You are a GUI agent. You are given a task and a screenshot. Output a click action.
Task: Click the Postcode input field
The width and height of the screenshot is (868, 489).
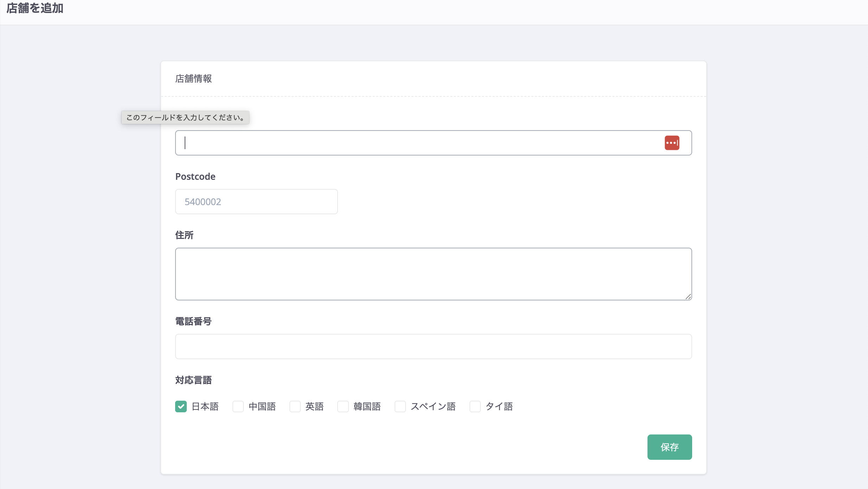pyautogui.click(x=256, y=202)
